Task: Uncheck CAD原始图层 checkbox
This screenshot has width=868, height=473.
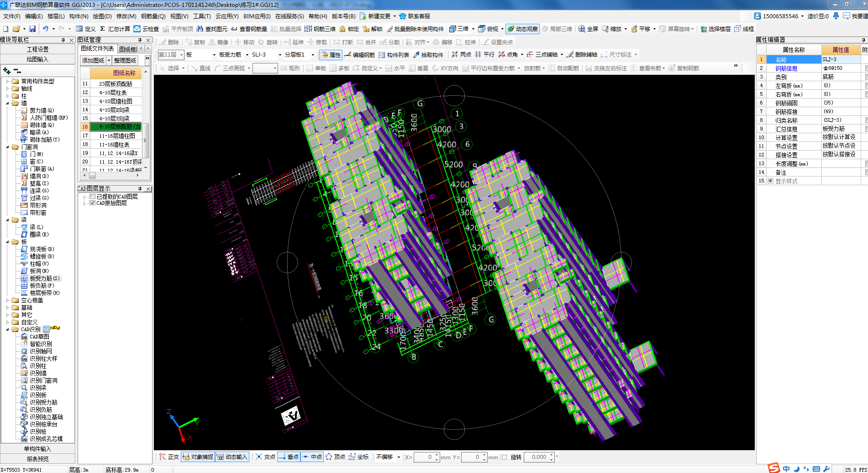Action: tap(93, 203)
